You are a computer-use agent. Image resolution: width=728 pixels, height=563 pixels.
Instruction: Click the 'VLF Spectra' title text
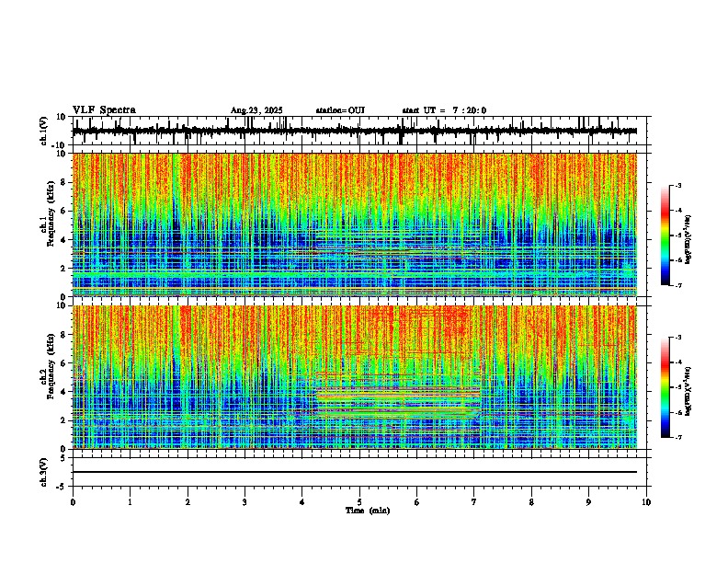(x=104, y=110)
